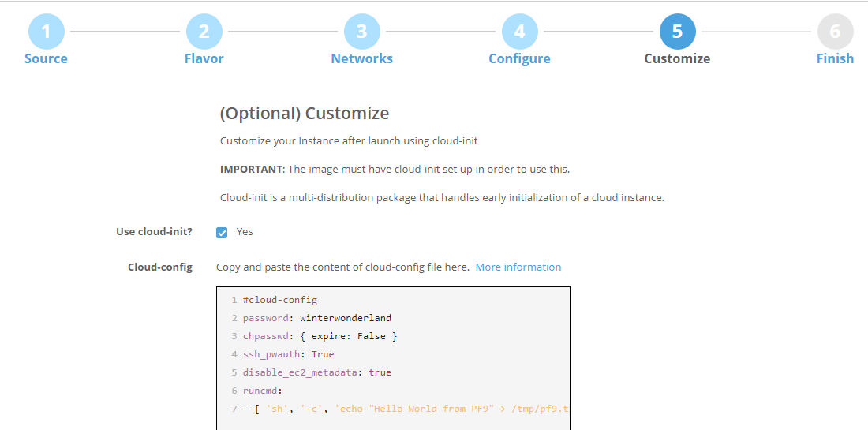Return to the Configure step label
The width and height of the screenshot is (868, 430).
click(x=519, y=58)
